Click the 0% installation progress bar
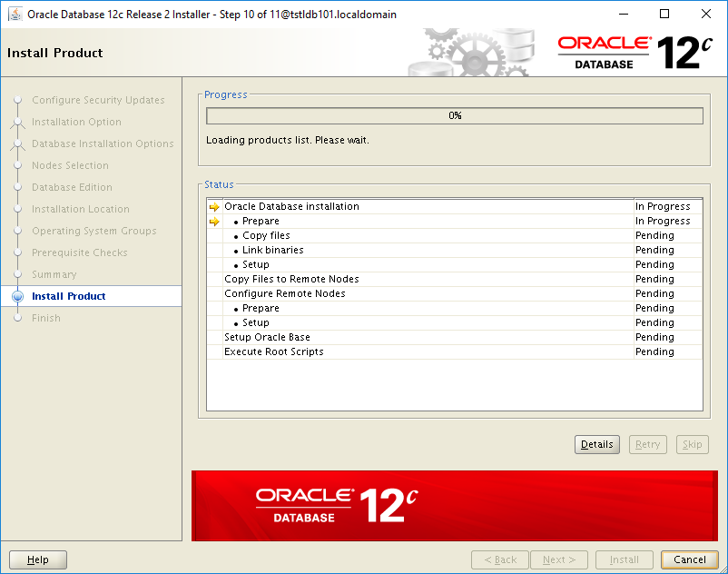The width and height of the screenshot is (728, 574). [x=455, y=115]
